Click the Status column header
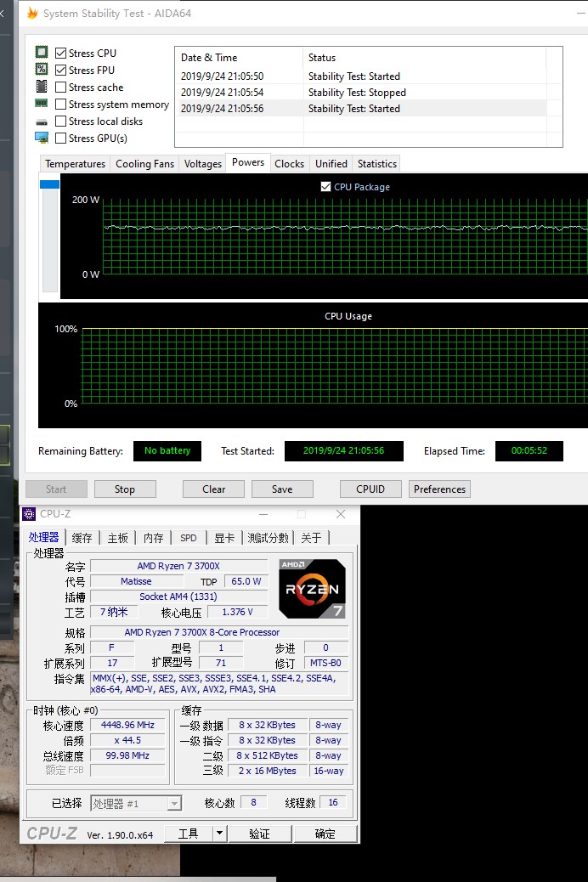This screenshot has height=882, width=588. point(425,58)
